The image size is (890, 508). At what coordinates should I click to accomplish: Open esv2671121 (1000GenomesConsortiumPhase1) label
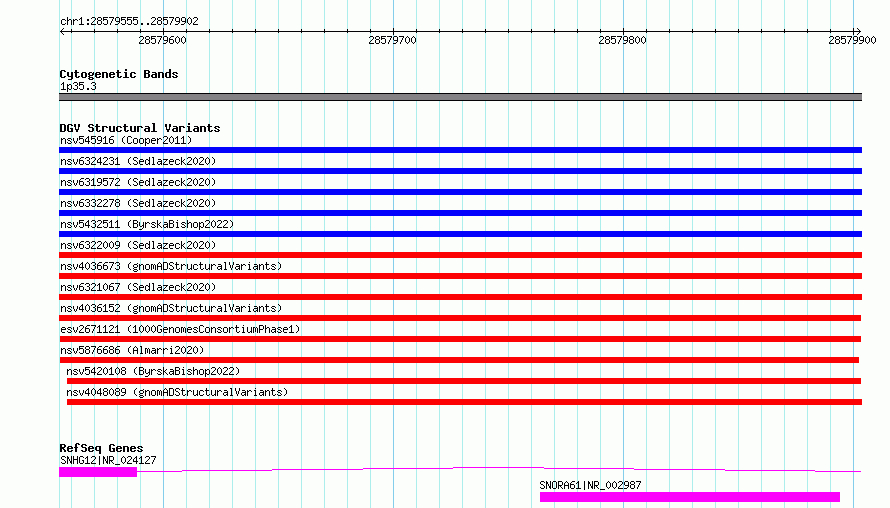coord(180,329)
